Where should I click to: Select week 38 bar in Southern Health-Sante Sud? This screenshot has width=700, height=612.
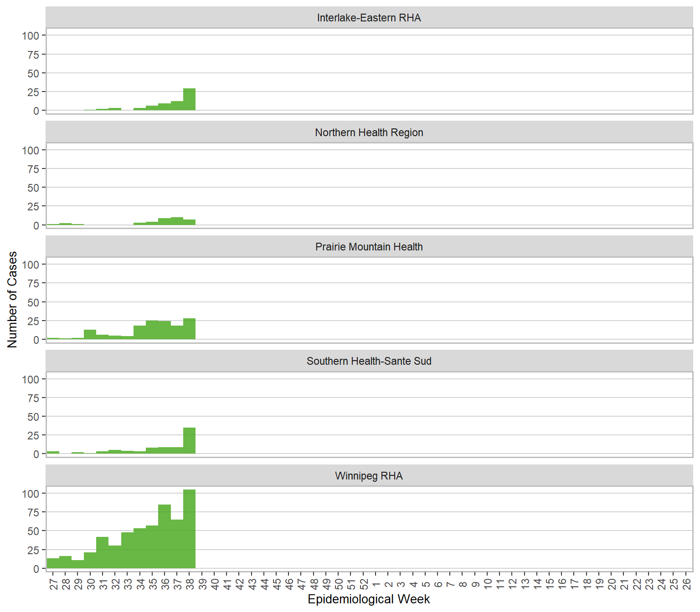coord(189,441)
